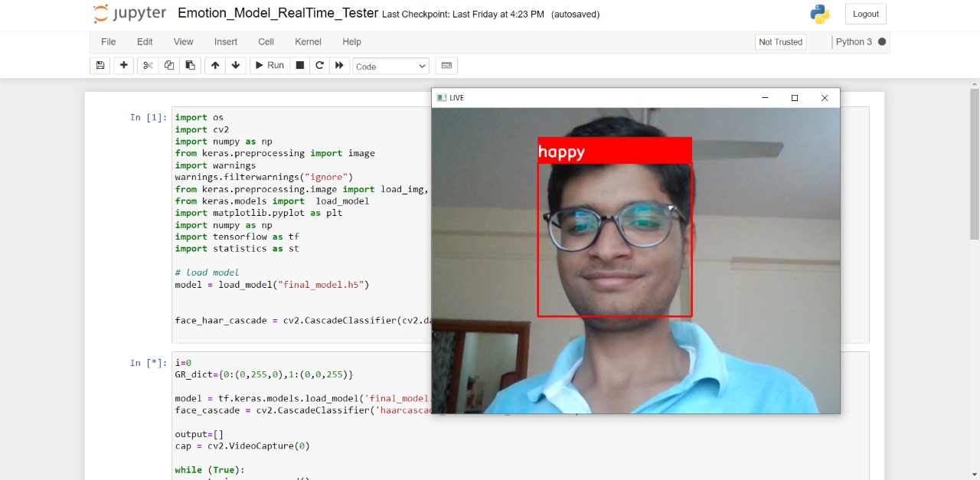Cut selected cells with scissors icon
This screenshot has width=980, height=480.
(x=149, y=66)
